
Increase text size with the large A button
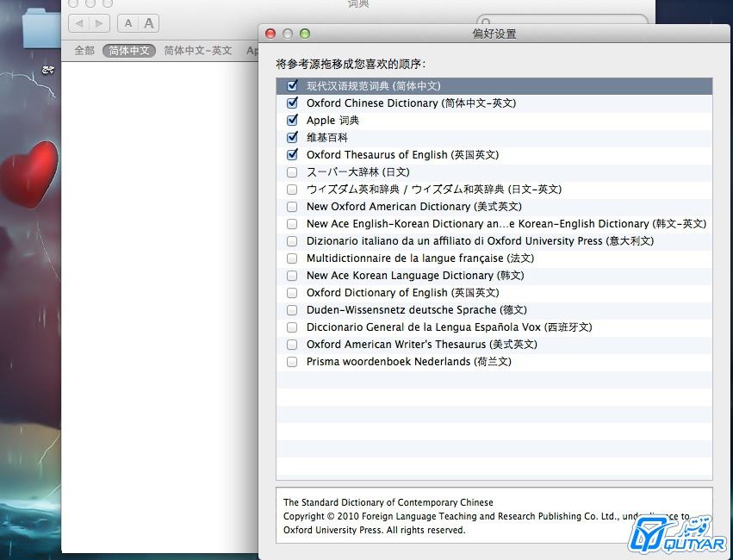click(x=149, y=23)
